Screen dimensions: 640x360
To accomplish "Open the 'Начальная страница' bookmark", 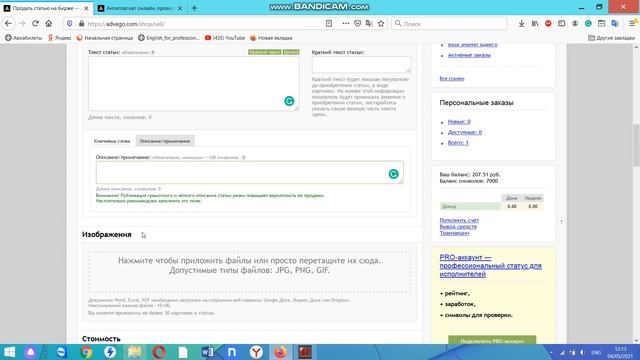I will click(105, 38).
